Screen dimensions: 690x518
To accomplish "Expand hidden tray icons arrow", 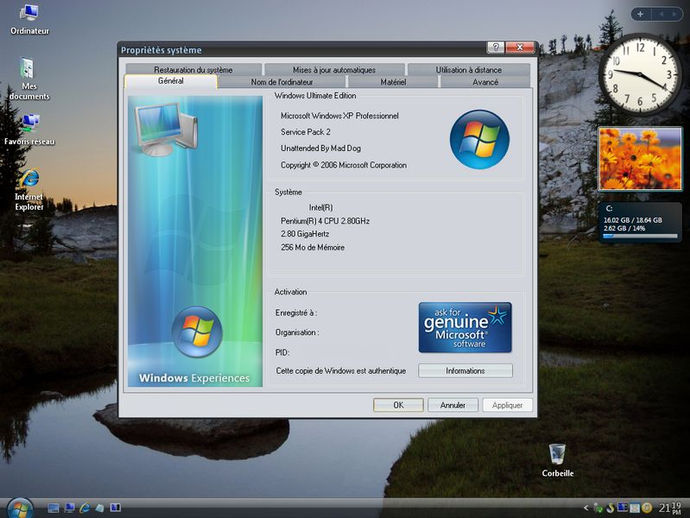I will point(586,508).
